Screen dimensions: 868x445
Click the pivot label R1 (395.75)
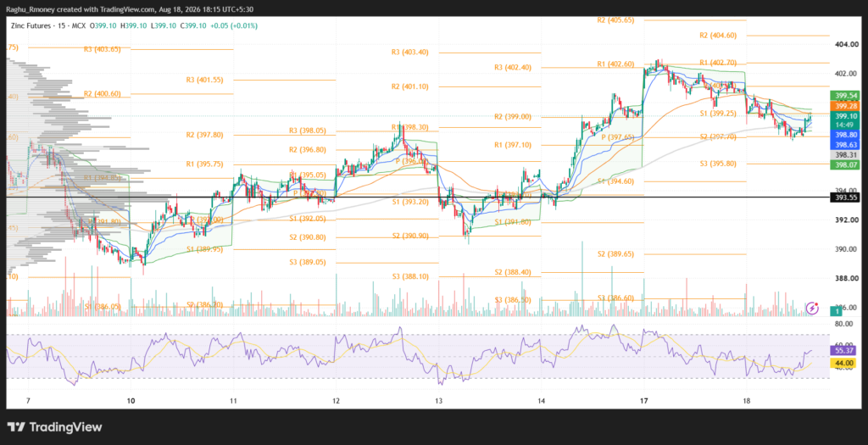tap(205, 164)
